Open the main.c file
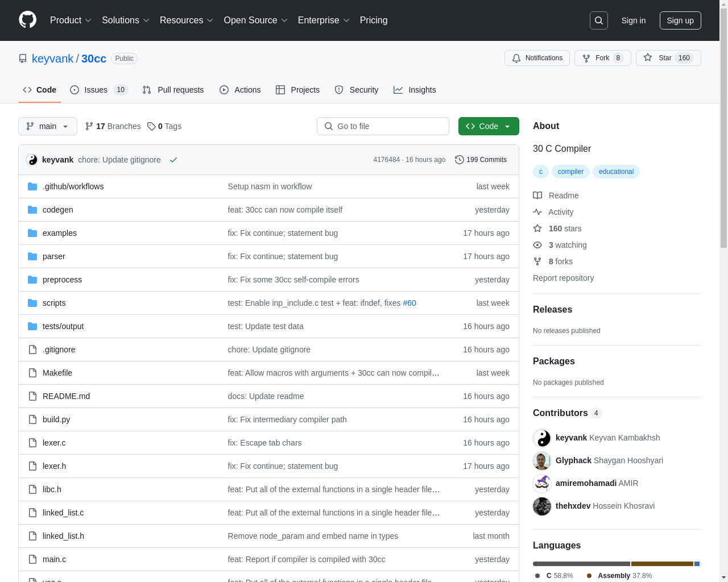Screen dimensions: 728x582 (x=54, y=559)
